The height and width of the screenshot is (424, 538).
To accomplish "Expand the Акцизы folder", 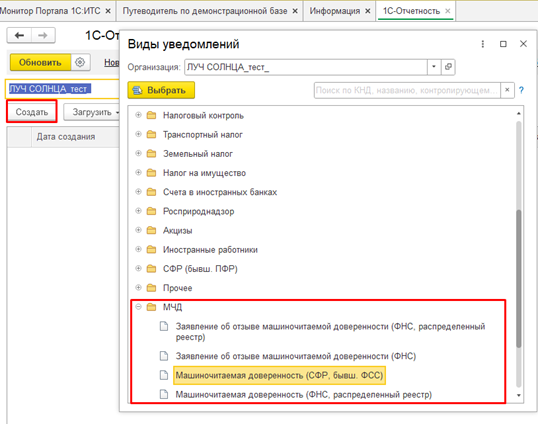I will point(138,230).
